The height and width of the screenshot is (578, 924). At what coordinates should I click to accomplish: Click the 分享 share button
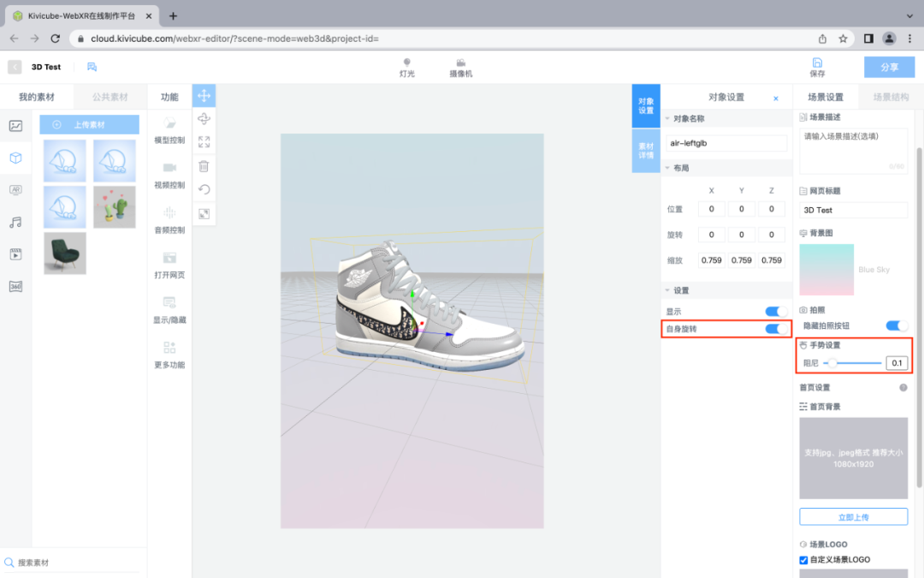(x=889, y=68)
